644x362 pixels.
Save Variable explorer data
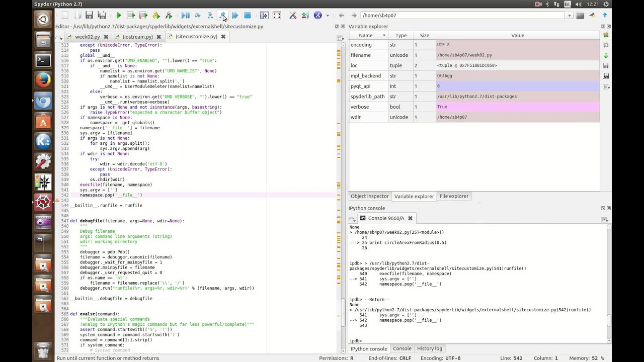(606, 66)
